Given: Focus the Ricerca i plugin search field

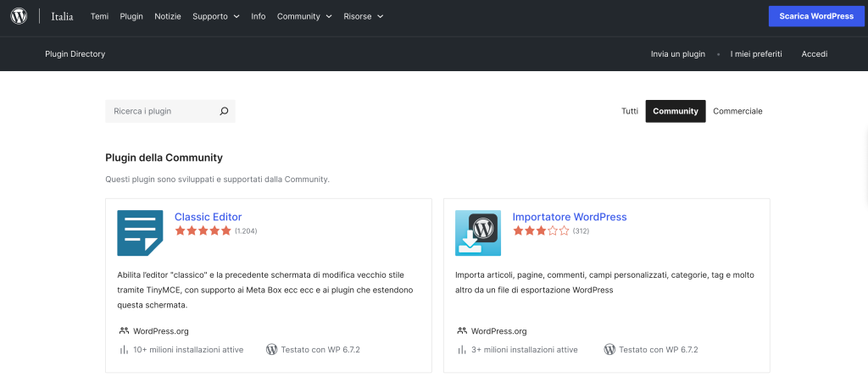Looking at the screenshot, I should [x=161, y=111].
